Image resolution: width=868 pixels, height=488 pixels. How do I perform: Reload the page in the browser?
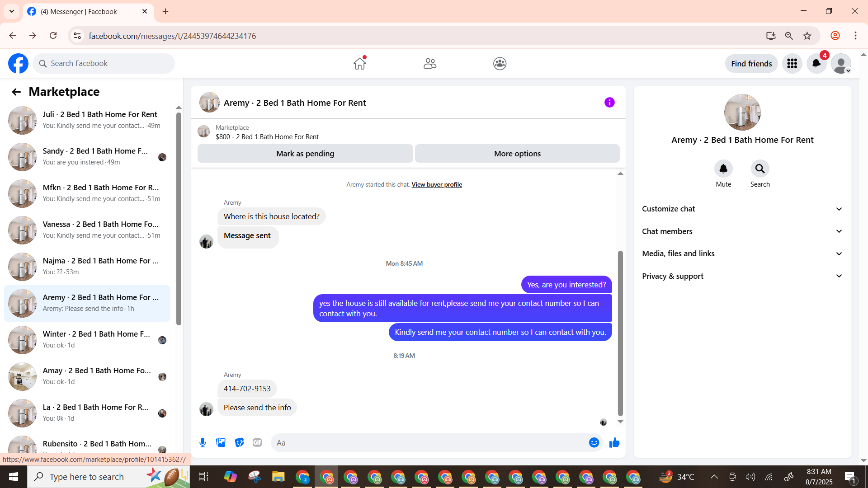pyautogui.click(x=53, y=36)
